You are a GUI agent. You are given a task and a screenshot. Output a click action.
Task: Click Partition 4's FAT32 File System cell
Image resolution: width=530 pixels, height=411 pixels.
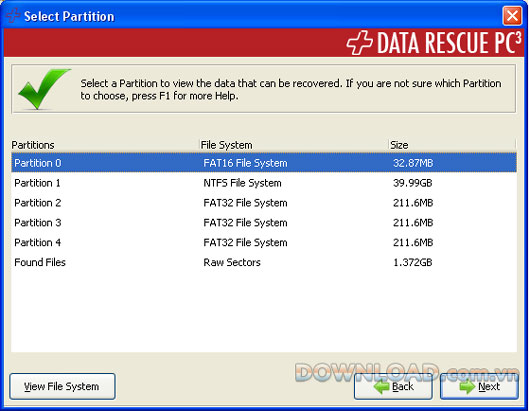[245, 242]
